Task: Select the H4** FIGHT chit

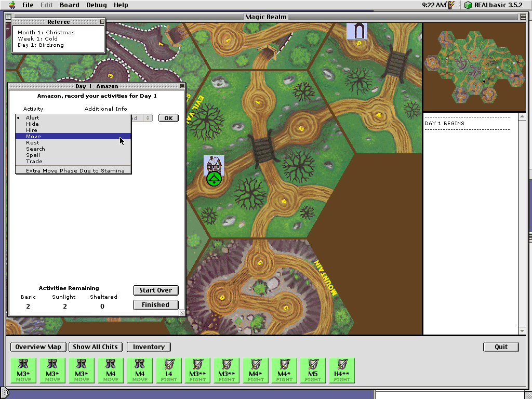Action: [x=342, y=370]
